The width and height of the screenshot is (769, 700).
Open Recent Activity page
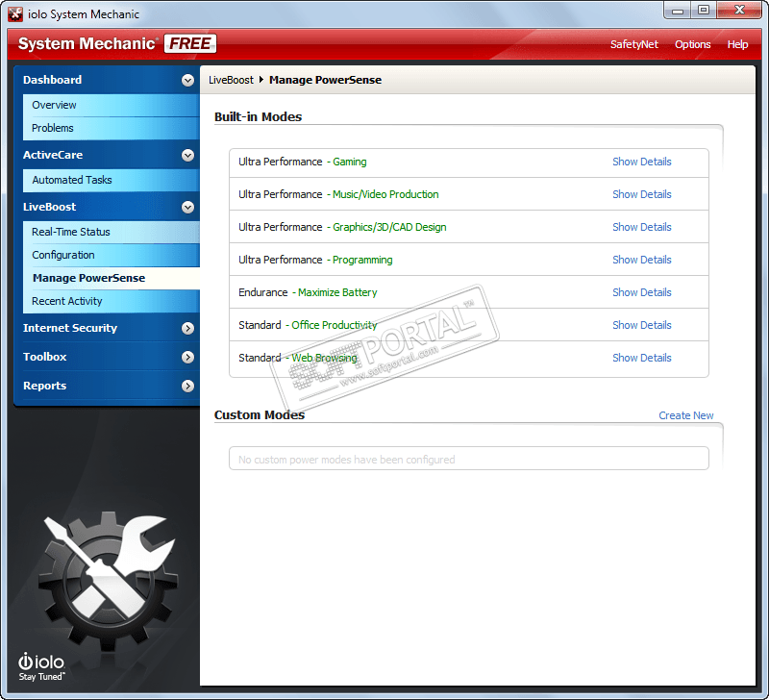click(112, 301)
